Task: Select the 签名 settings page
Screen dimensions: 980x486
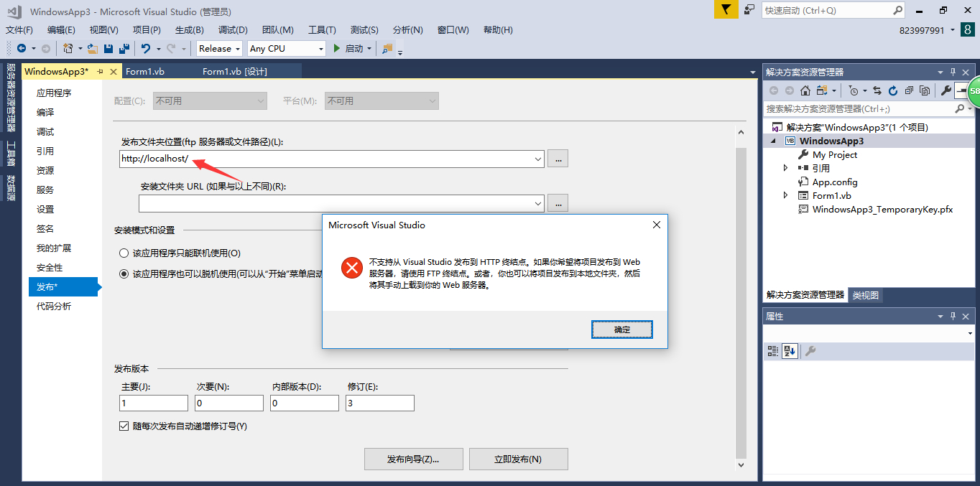Action: (45, 228)
